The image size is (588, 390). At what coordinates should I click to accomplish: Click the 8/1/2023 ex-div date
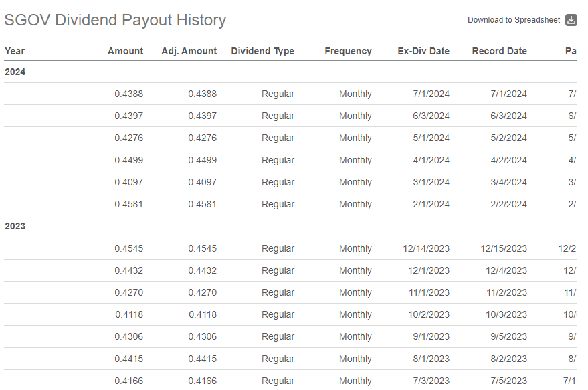(x=431, y=359)
